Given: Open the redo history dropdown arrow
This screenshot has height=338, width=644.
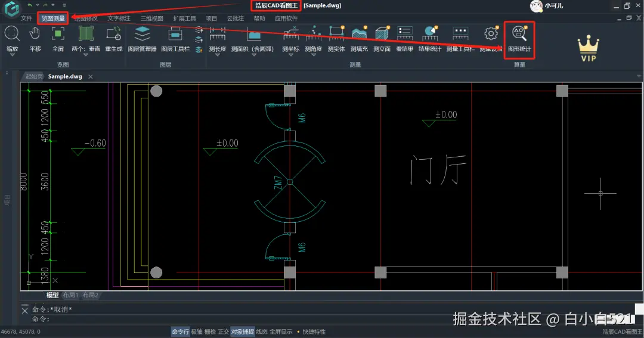Looking at the screenshot, I should pos(52,5).
